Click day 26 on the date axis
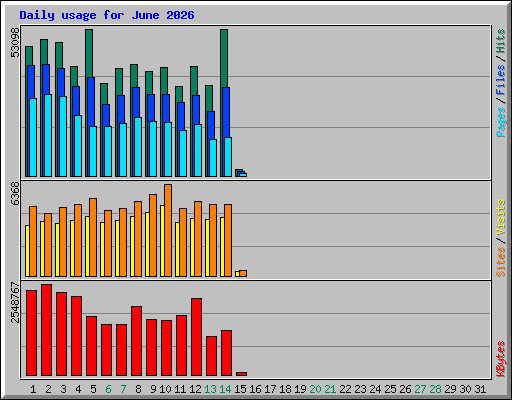 (x=405, y=389)
